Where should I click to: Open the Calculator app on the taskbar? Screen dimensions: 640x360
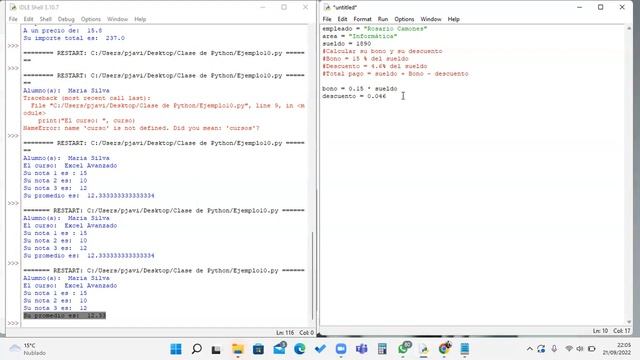[382, 349]
